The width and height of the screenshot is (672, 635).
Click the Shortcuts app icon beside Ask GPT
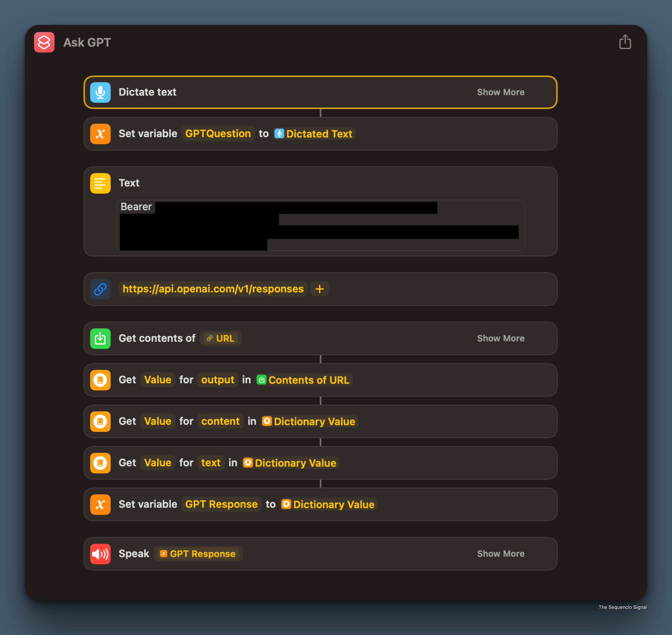tap(44, 42)
